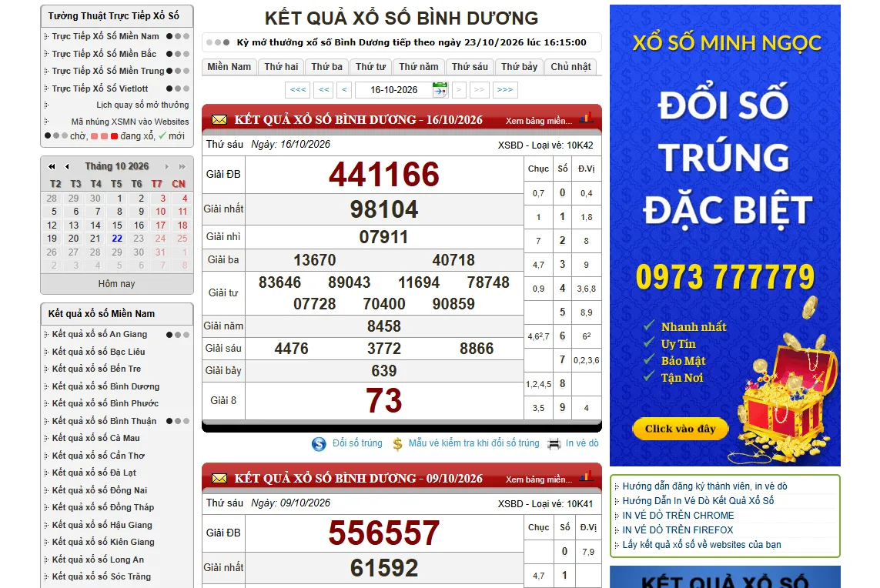This screenshot has height=588, width=880.
Task: Jump to first results with <<< button
Action: (298, 90)
